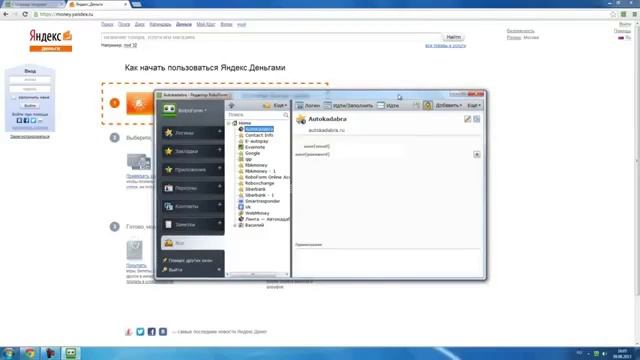Image resolution: width=640 pixels, height=360 pixels.
Task: Click the plus button next to Логины
Action: pos(220,131)
